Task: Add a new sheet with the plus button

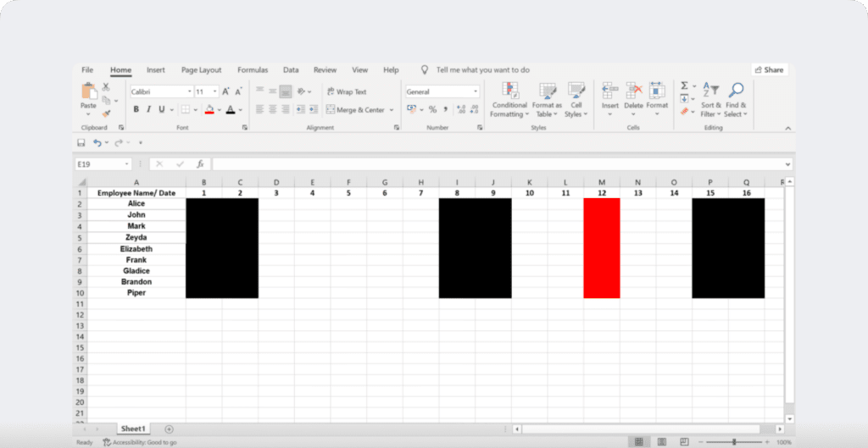Action: tap(169, 429)
